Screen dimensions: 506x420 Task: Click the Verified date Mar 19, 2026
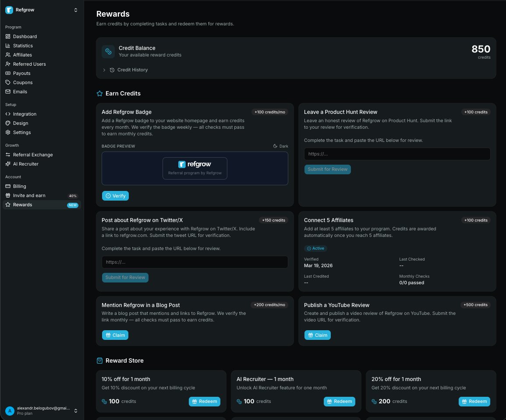318,265
